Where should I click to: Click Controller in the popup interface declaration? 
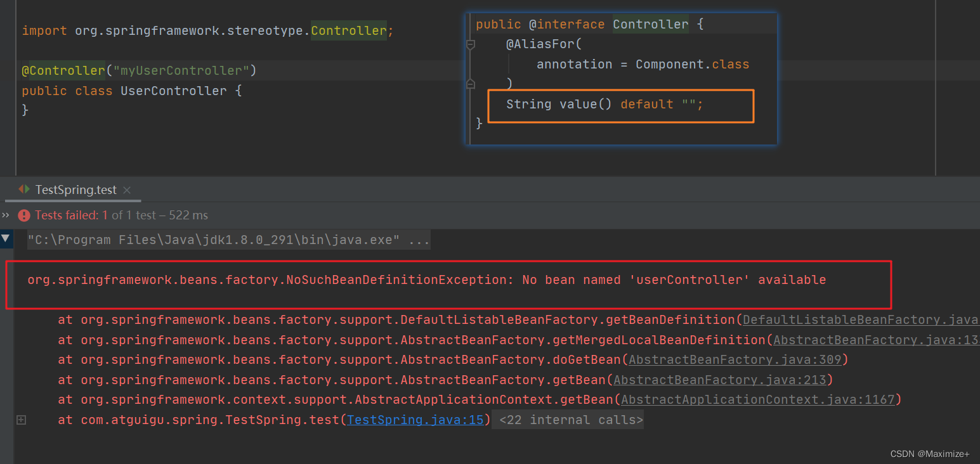(651, 24)
